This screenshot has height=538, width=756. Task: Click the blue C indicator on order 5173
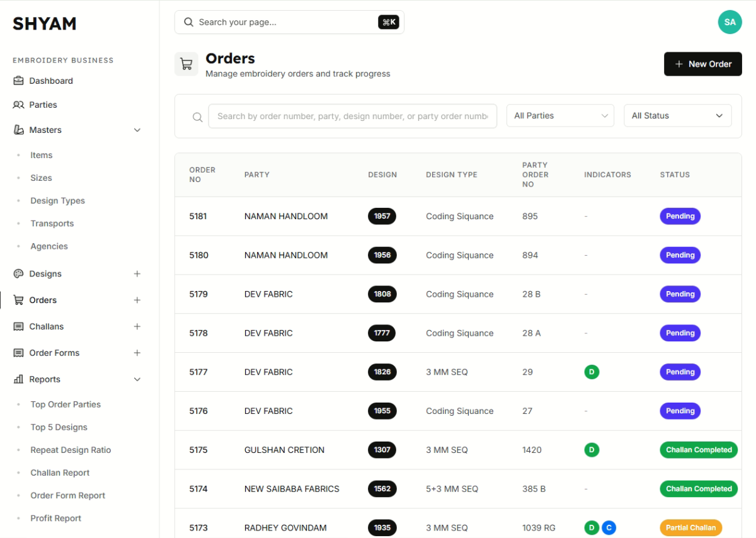click(x=609, y=527)
